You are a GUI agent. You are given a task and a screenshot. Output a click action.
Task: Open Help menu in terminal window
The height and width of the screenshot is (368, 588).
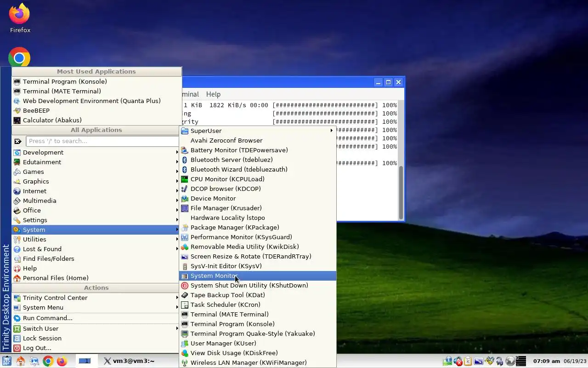pos(213,94)
